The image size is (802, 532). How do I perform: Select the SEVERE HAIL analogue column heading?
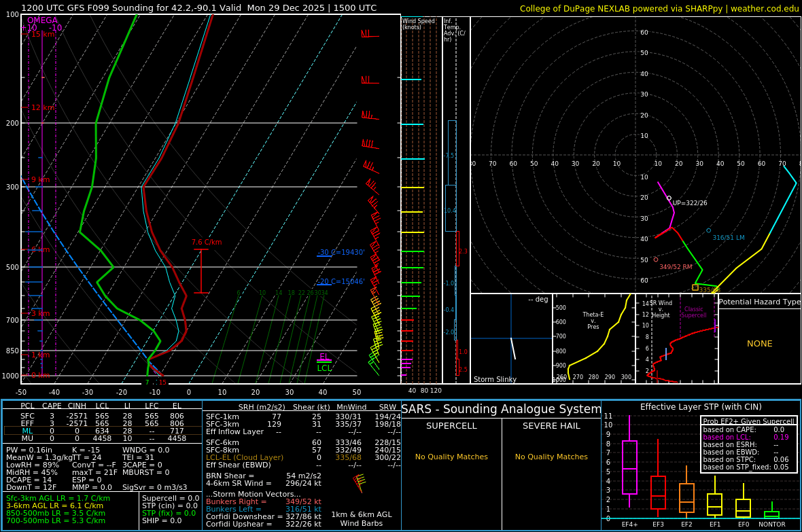point(551,425)
